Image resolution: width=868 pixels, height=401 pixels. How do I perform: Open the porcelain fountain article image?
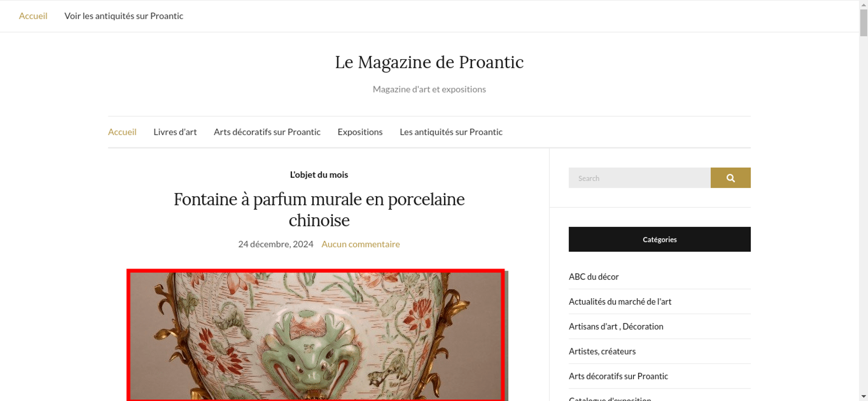[317, 335]
